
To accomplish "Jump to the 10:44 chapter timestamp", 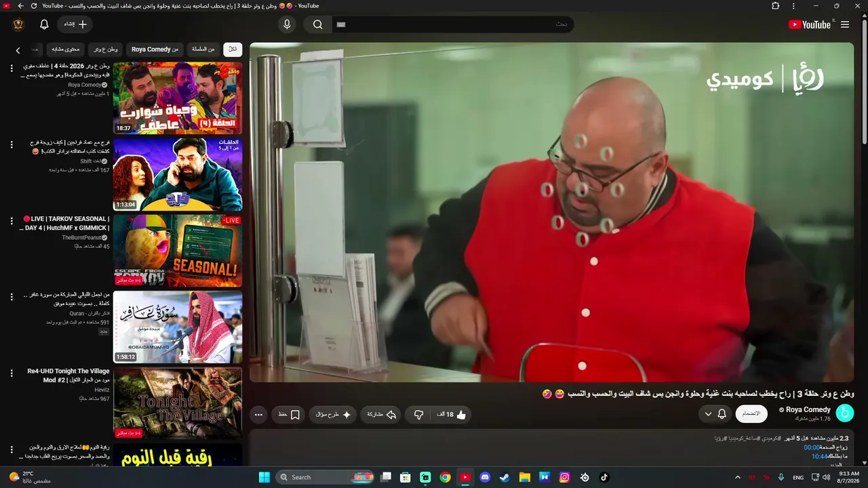I will [x=820, y=456].
